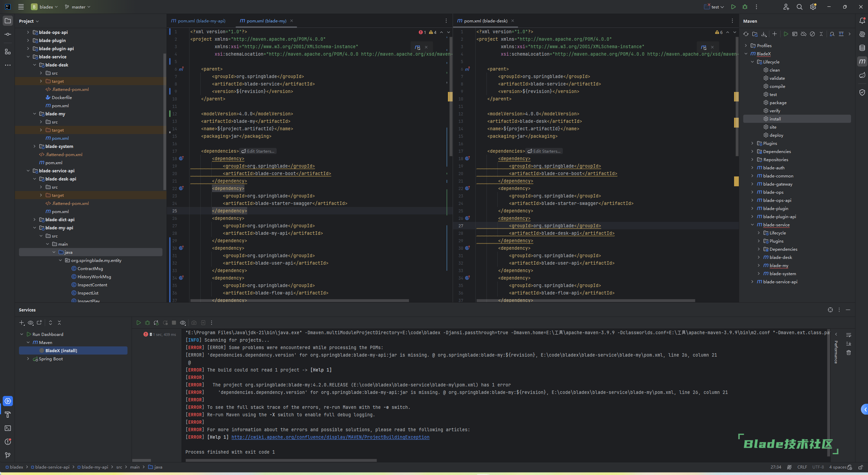Open Services tool window button
Screen dimensions: 868x475
point(8,401)
